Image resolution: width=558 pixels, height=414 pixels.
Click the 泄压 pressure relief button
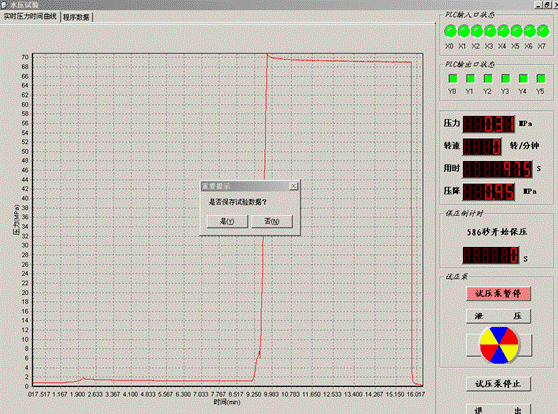(x=498, y=316)
